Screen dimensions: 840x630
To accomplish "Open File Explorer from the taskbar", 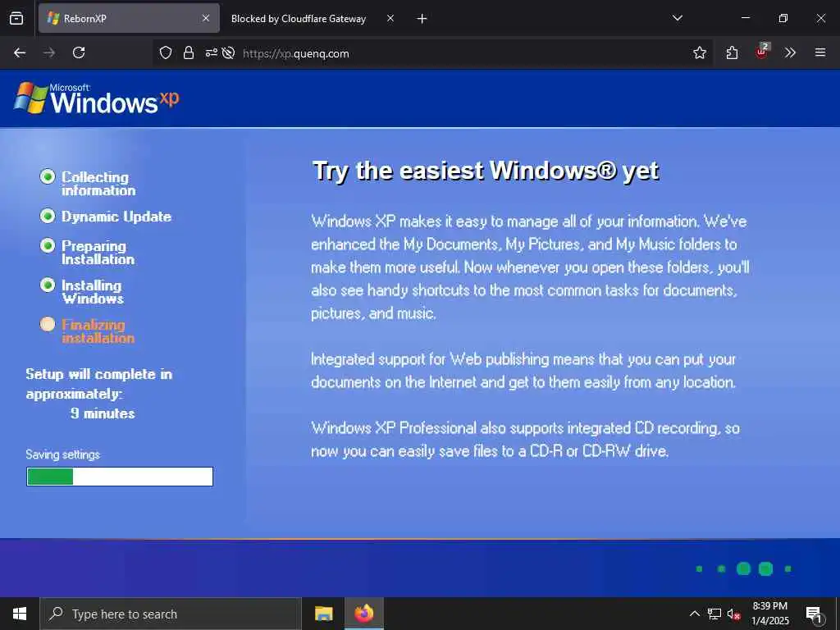I will point(323,614).
